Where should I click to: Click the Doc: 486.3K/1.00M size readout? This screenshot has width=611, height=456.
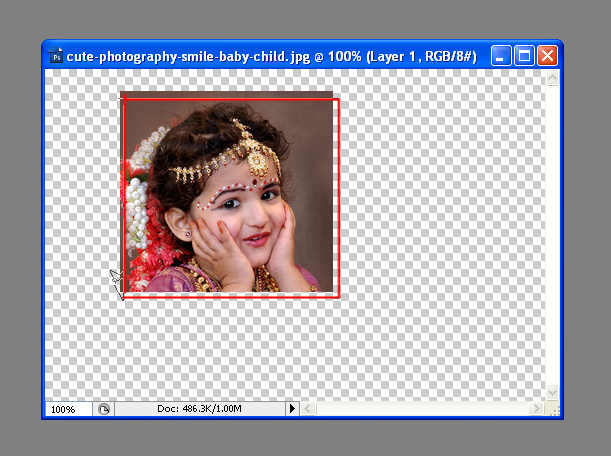pos(200,409)
